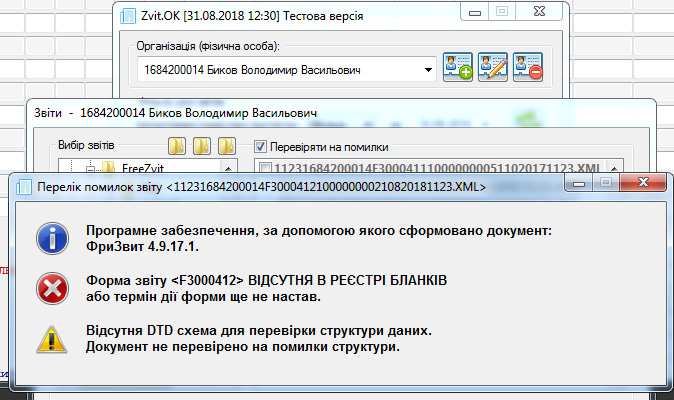
Task: Click the error list dialog title icon
Action: coord(23,186)
